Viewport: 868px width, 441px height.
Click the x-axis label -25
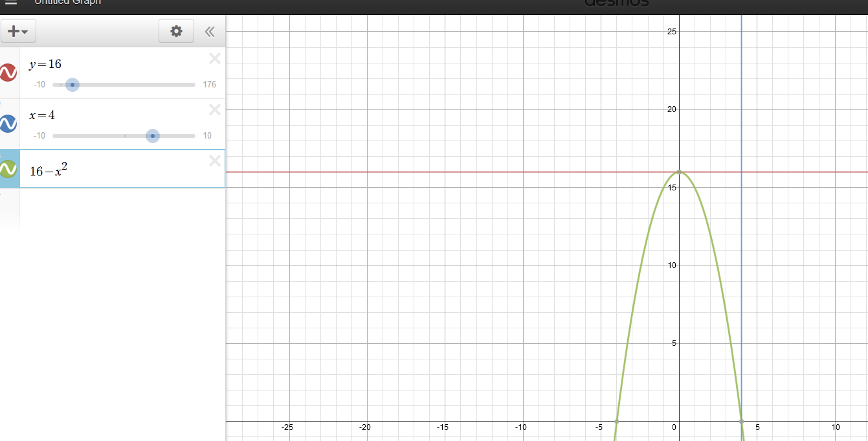click(287, 427)
